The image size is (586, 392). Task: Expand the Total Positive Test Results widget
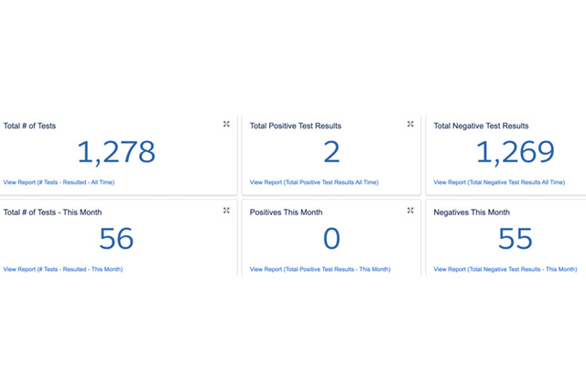[410, 124]
